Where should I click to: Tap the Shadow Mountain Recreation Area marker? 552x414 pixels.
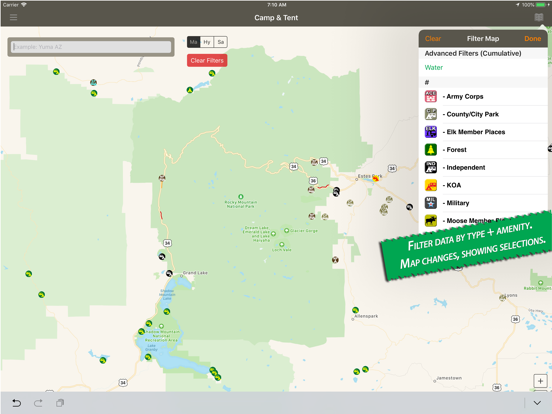click(x=161, y=326)
